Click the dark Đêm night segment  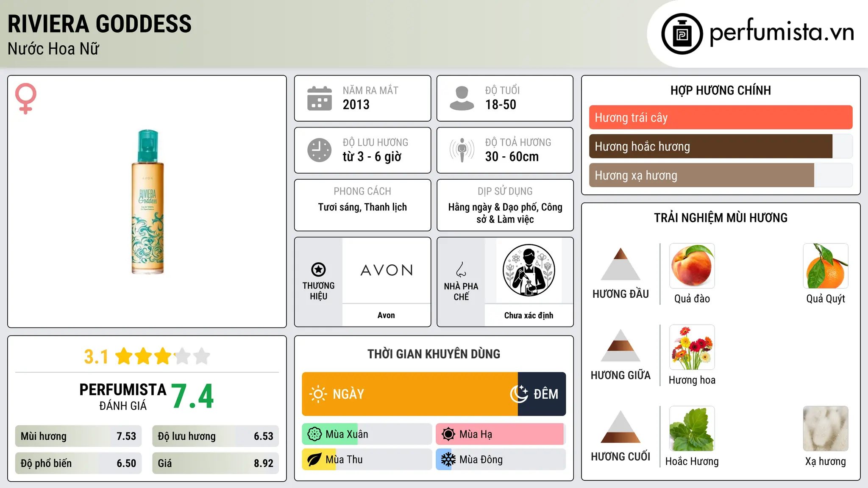click(x=542, y=394)
